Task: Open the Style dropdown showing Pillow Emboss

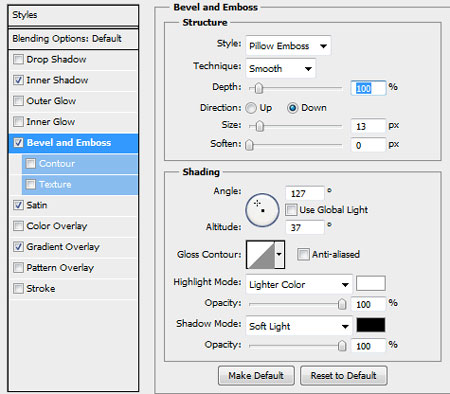Action: tap(288, 46)
